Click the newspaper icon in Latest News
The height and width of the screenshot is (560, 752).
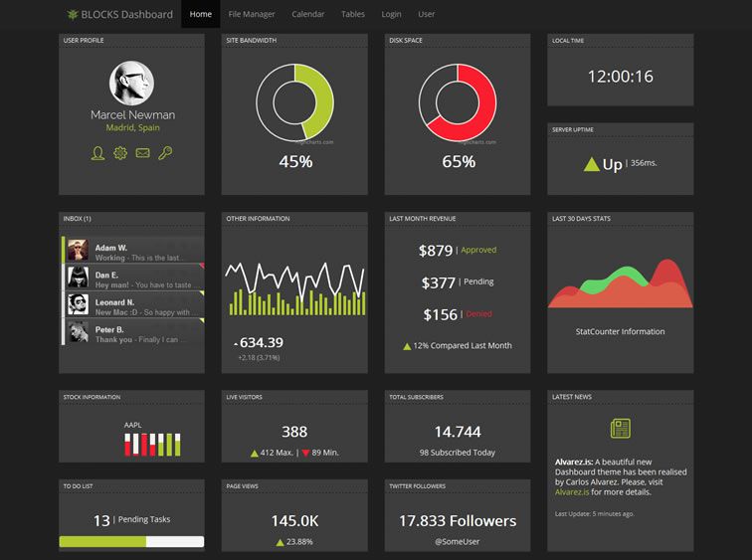(x=620, y=428)
